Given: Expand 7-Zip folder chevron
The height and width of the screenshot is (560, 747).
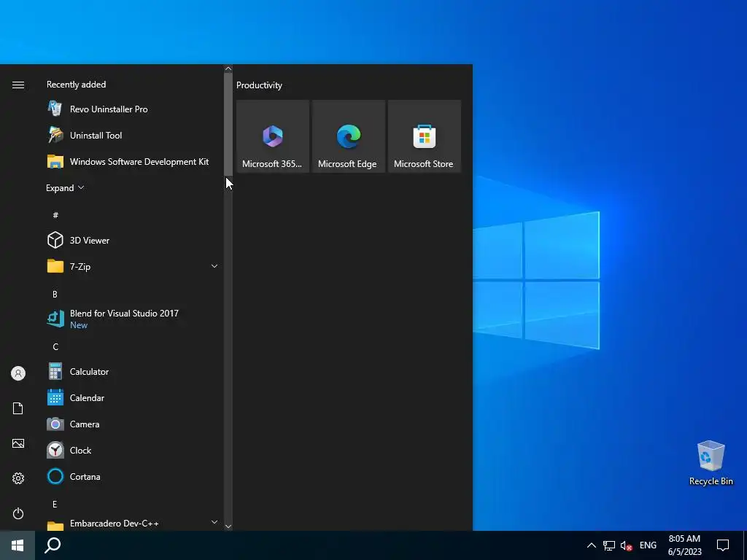Looking at the screenshot, I should coord(214,266).
